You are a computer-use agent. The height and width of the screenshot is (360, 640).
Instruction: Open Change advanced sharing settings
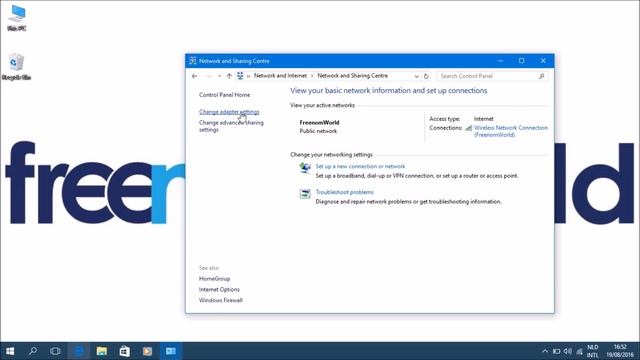pyautogui.click(x=231, y=126)
